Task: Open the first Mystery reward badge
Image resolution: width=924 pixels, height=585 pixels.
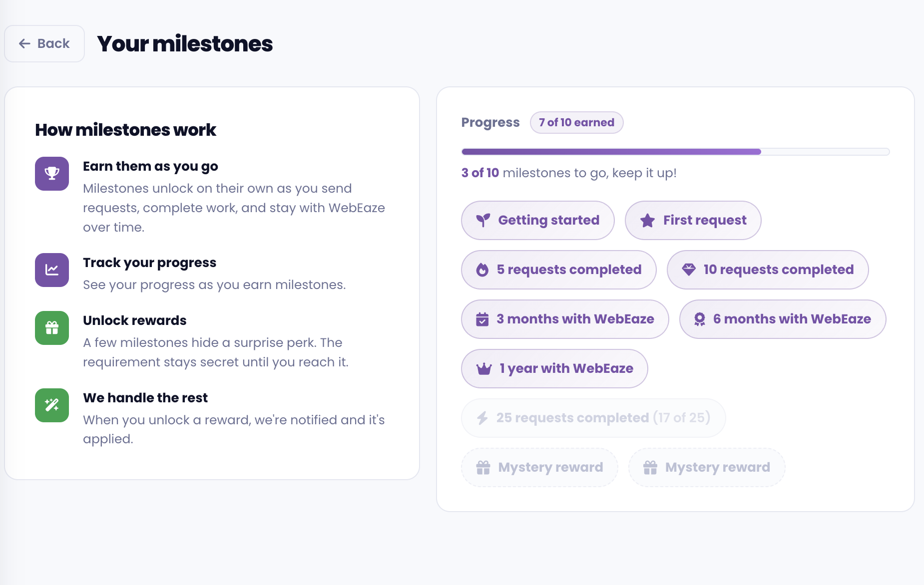Action: (539, 467)
